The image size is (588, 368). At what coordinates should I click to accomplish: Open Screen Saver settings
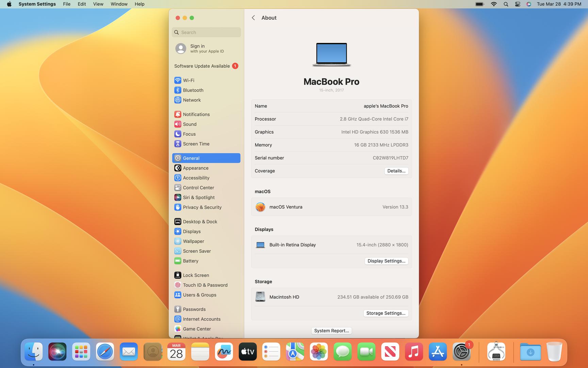(206, 251)
